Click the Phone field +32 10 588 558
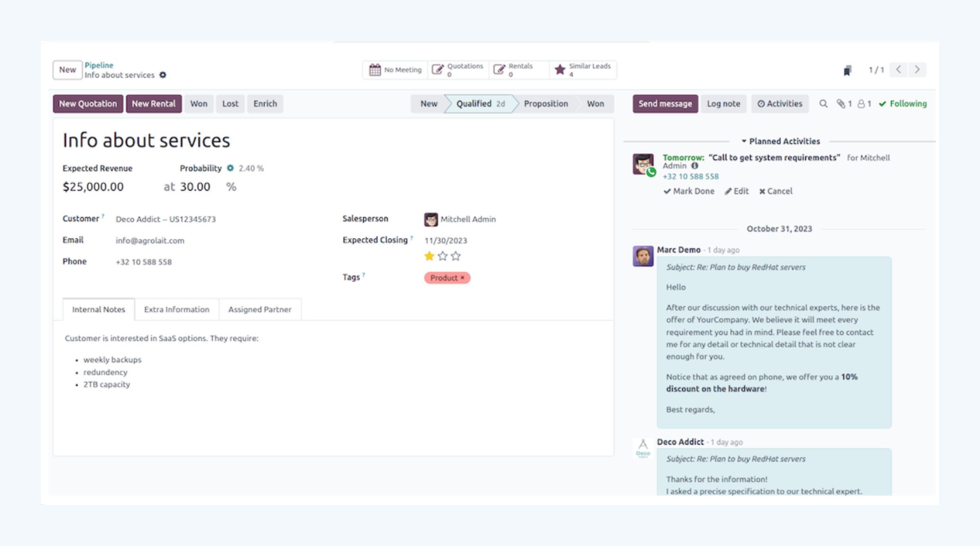980x546 pixels. point(144,262)
